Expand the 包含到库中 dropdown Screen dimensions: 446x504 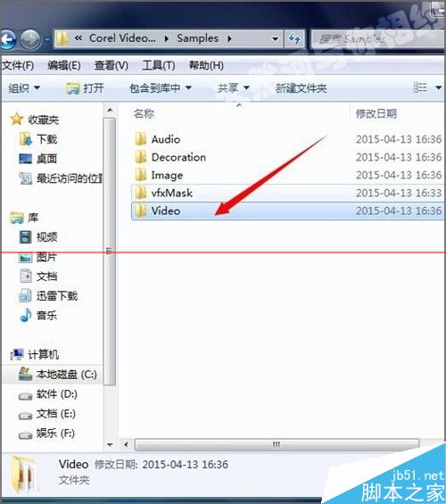click(161, 87)
